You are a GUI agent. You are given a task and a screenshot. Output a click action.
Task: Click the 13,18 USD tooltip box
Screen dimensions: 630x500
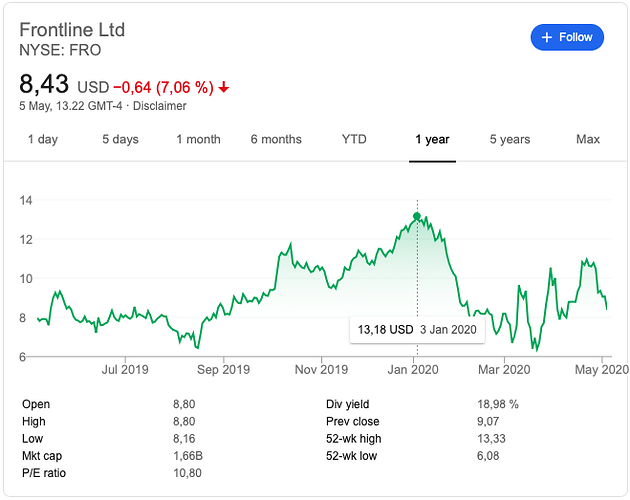(416, 329)
